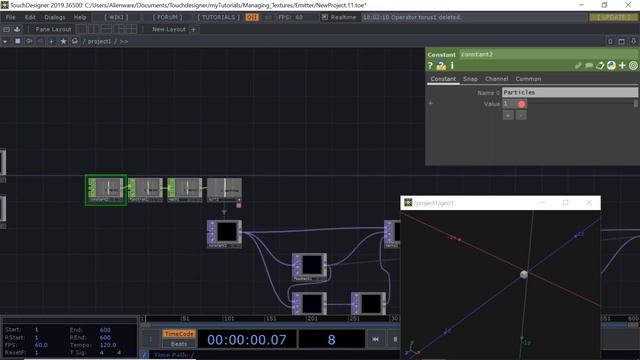Click the project1 path segment
This screenshot has height=360, width=640.
click(x=99, y=41)
